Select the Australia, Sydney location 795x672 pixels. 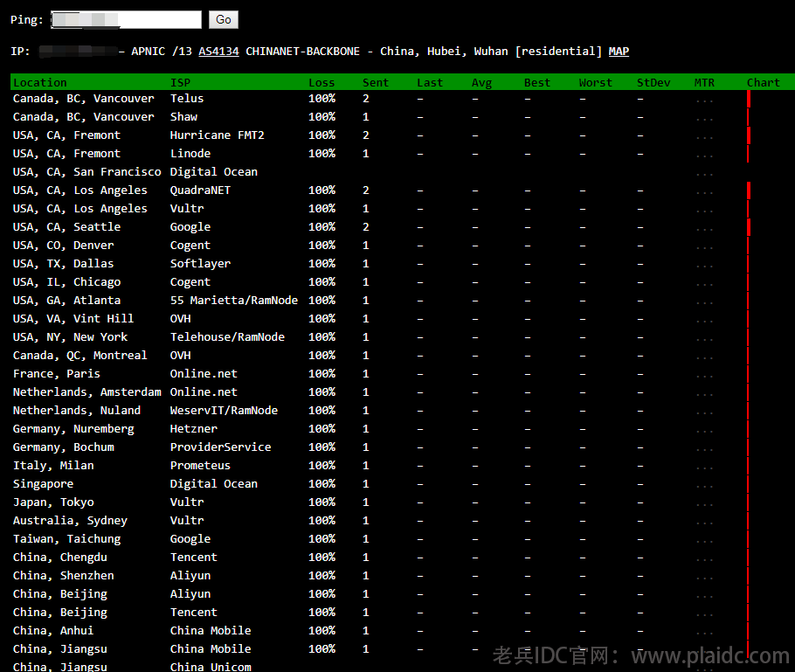coord(70,520)
